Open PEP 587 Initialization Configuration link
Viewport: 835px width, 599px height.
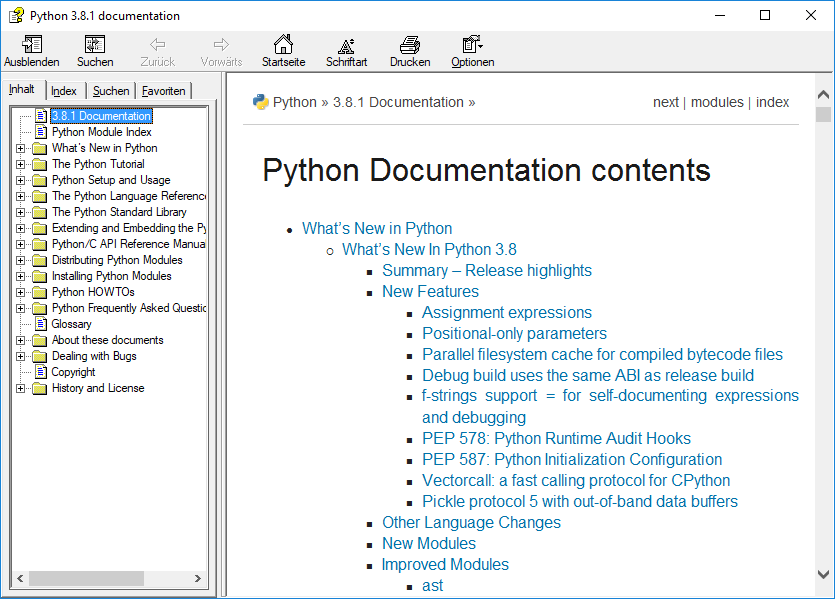[572, 459]
